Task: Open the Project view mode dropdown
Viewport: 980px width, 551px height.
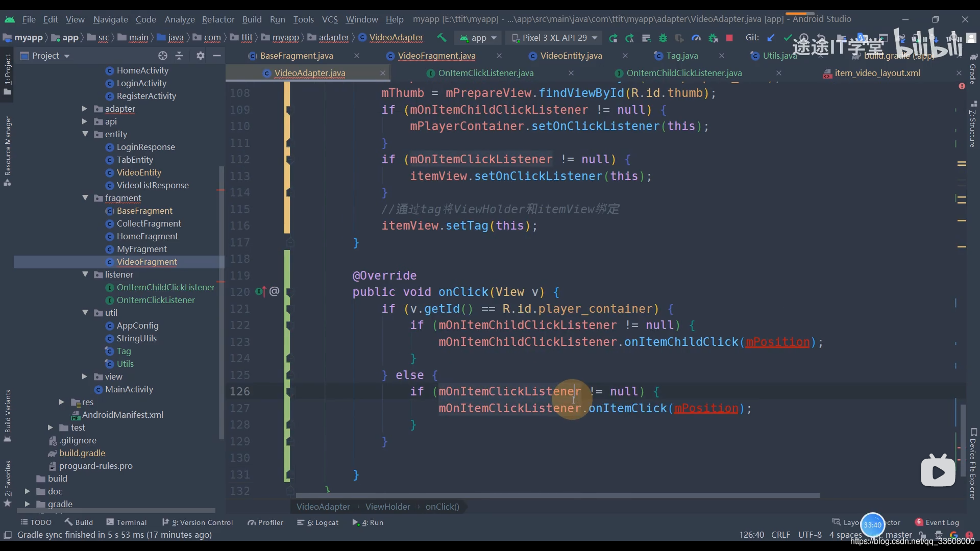Action: pyautogui.click(x=45, y=56)
